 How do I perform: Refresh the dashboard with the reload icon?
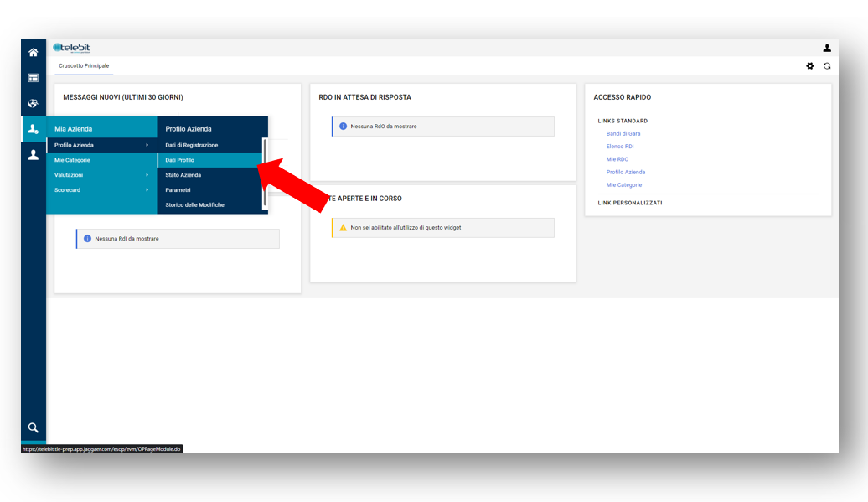pyautogui.click(x=827, y=66)
